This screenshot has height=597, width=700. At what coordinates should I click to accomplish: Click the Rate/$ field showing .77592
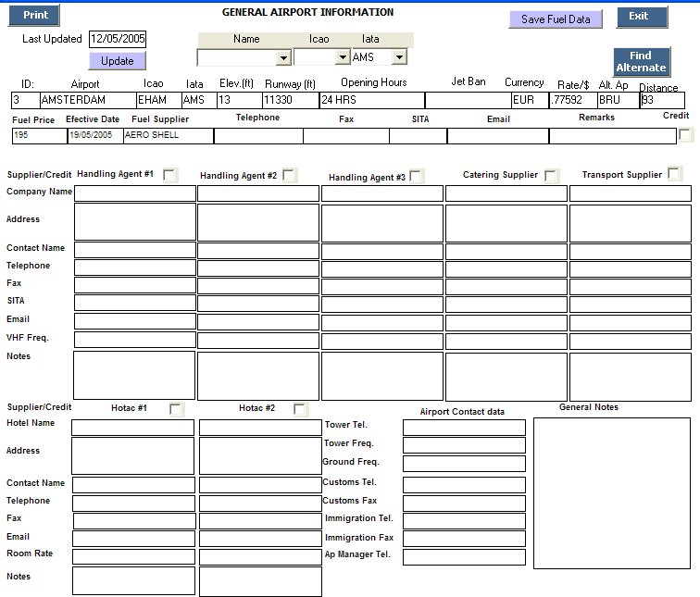pyautogui.click(x=573, y=100)
